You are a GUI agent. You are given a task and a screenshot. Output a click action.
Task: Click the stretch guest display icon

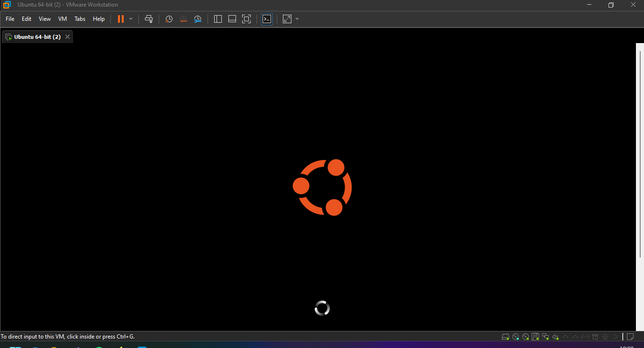[x=287, y=19]
